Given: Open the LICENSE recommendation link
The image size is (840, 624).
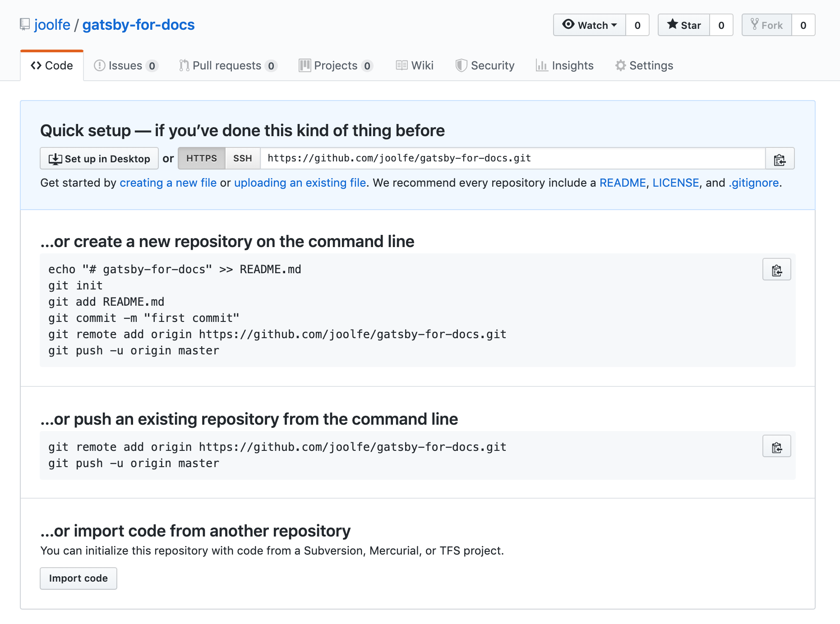Looking at the screenshot, I should pos(676,183).
